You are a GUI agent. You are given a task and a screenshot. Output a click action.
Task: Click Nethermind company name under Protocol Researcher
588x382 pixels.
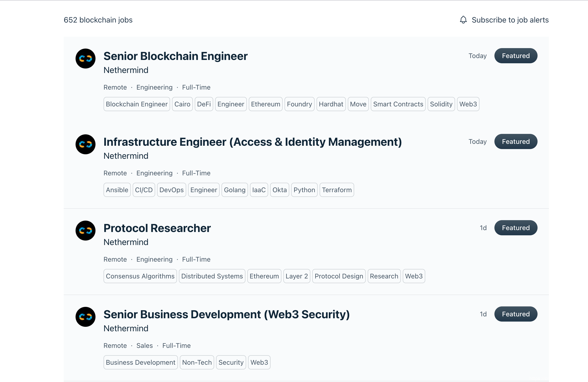(x=126, y=242)
